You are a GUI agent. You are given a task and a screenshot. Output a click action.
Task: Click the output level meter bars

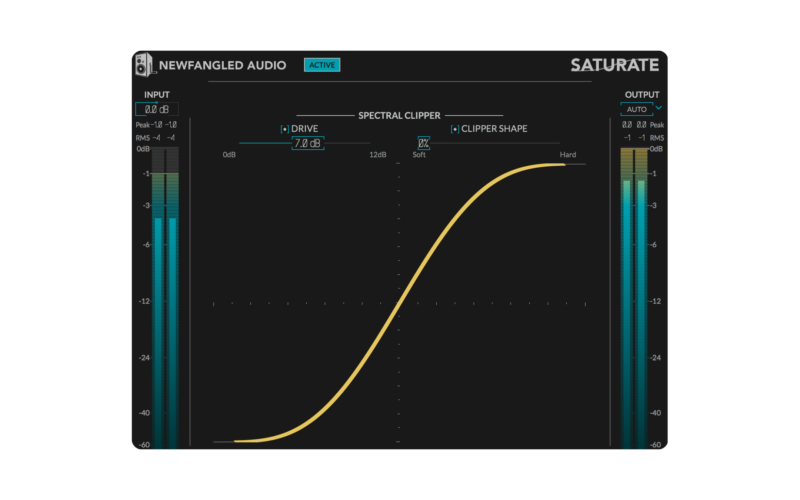[x=634, y=300]
